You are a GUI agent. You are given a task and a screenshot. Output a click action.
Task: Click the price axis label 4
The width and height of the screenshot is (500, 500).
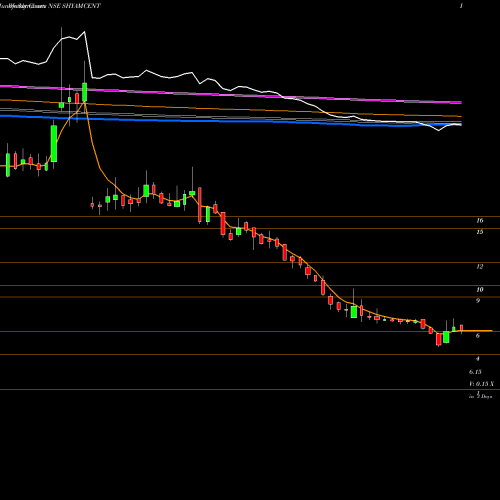click(x=478, y=358)
